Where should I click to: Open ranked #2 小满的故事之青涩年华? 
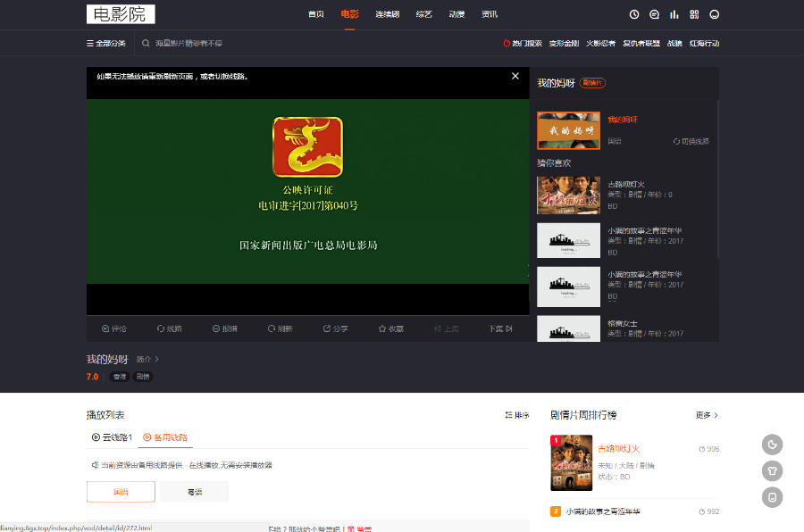click(x=603, y=511)
